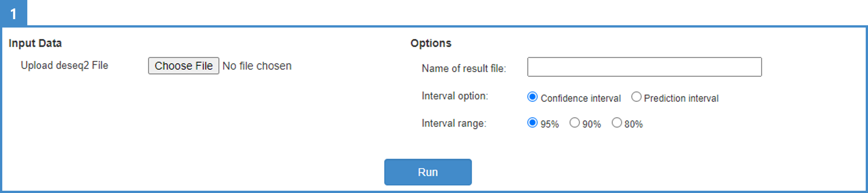The image size is (868, 193).
Task: Click the 'Name of result file:' label
Action: coord(464,69)
